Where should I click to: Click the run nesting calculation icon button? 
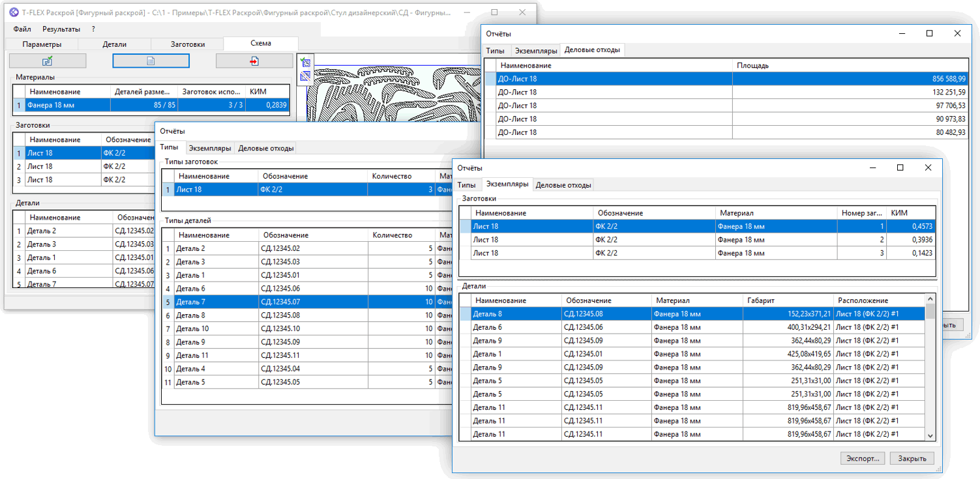(48, 61)
